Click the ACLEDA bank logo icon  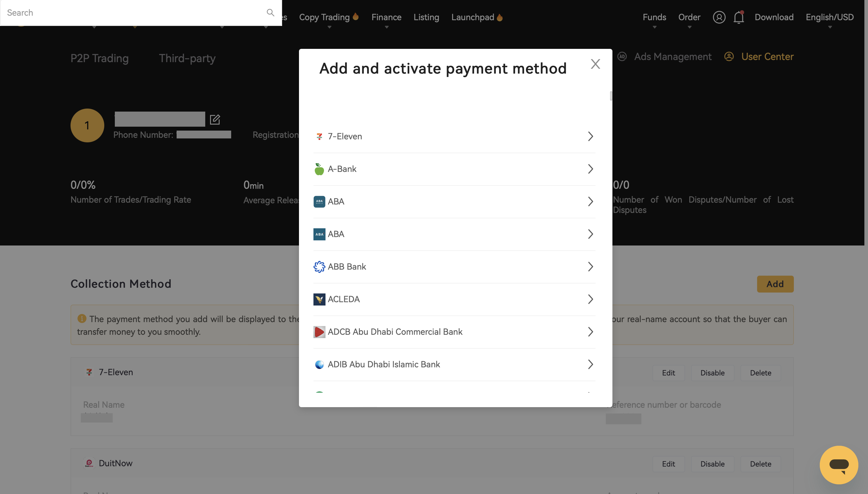click(319, 299)
